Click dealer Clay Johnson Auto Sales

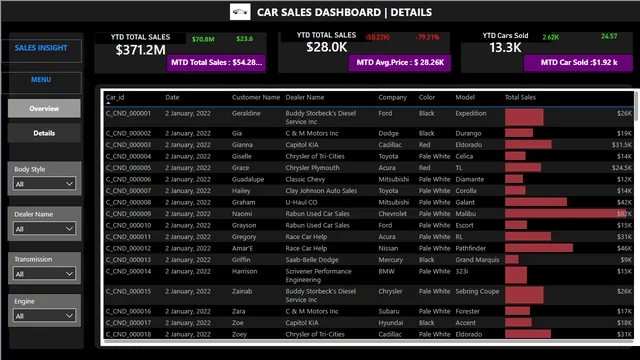coord(321,191)
